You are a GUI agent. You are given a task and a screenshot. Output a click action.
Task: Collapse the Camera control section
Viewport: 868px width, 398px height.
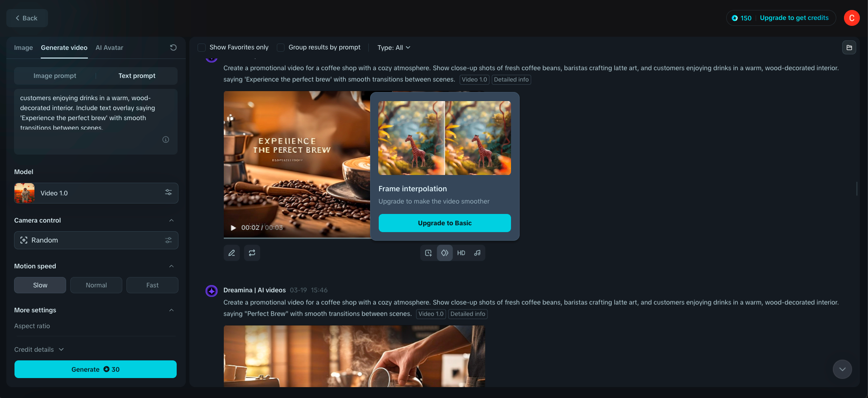[171, 220]
